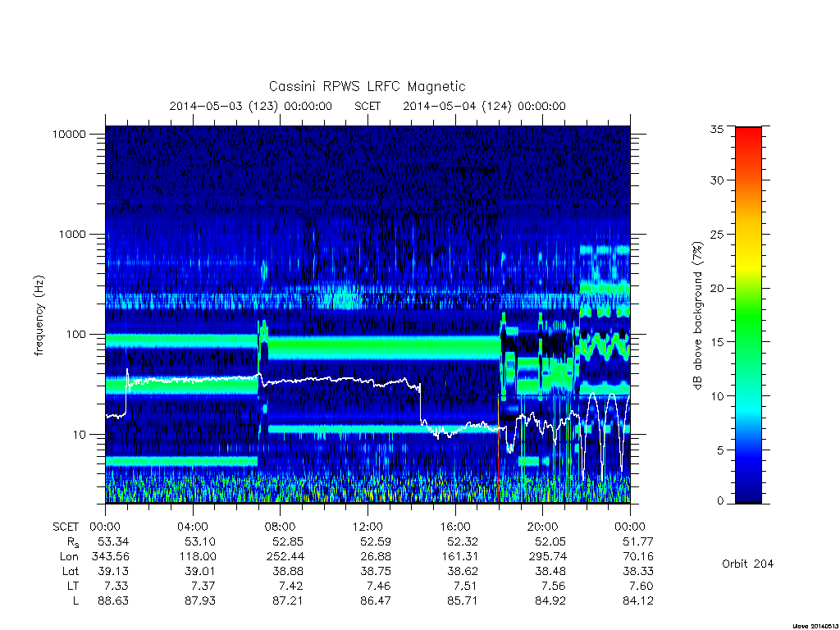Click the 'Orbit 204' label
The width and height of the screenshot is (840, 630).
[748, 564]
